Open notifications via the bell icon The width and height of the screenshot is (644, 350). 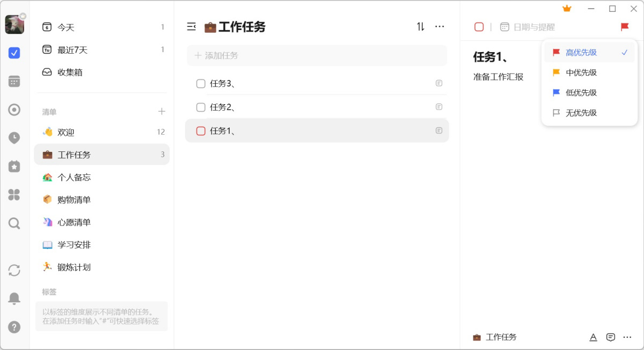[14, 298]
